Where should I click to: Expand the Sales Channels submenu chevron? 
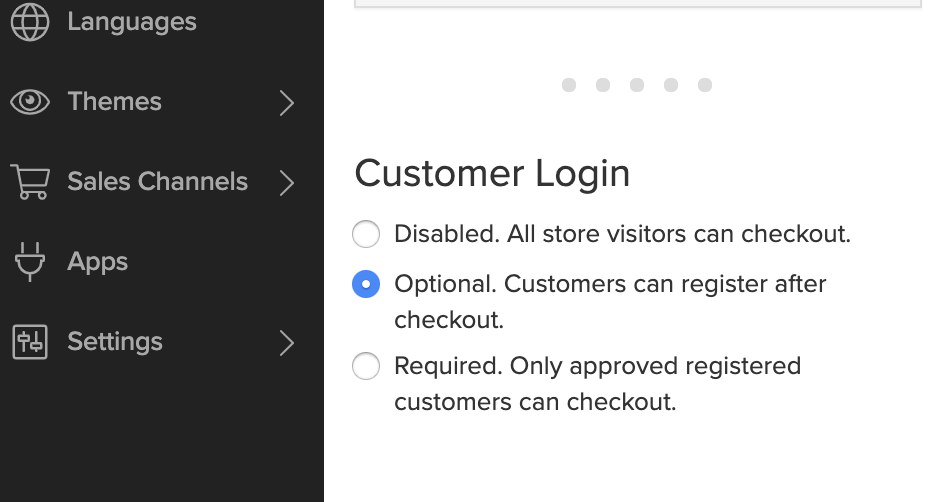tap(287, 183)
